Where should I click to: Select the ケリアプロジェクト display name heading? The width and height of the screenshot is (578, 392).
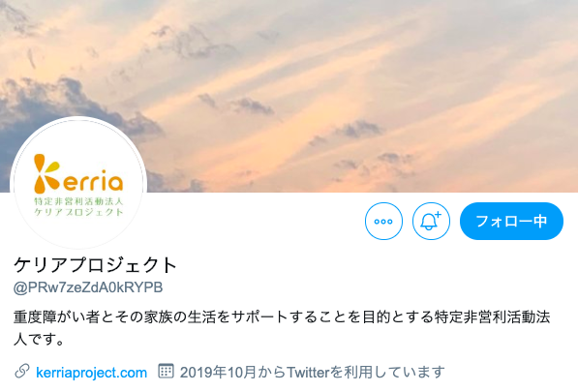[x=96, y=265]
